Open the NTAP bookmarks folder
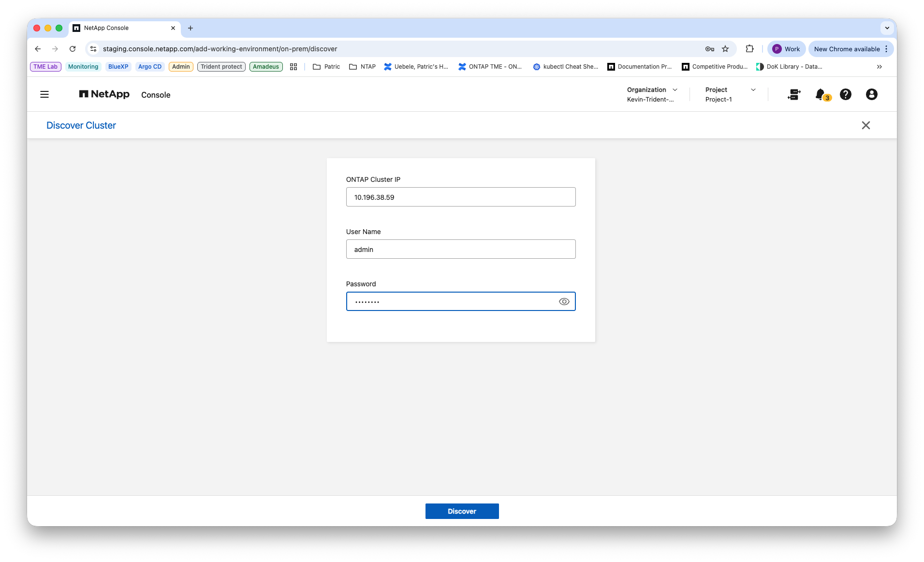The image size is (924, 562). pos(362,67)
